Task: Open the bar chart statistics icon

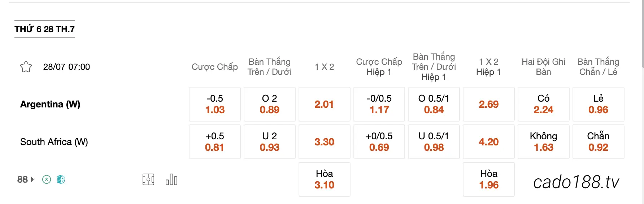Action: (x=171, y=179)
